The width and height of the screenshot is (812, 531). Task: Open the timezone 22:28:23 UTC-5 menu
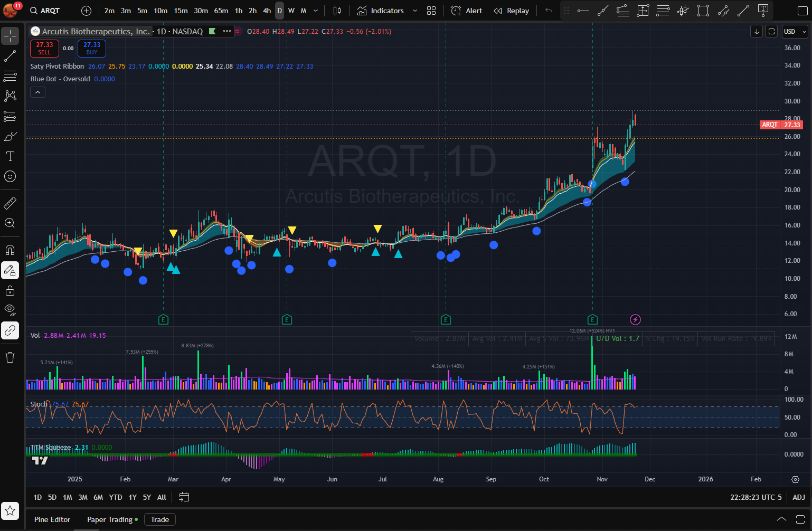point(756,497)
